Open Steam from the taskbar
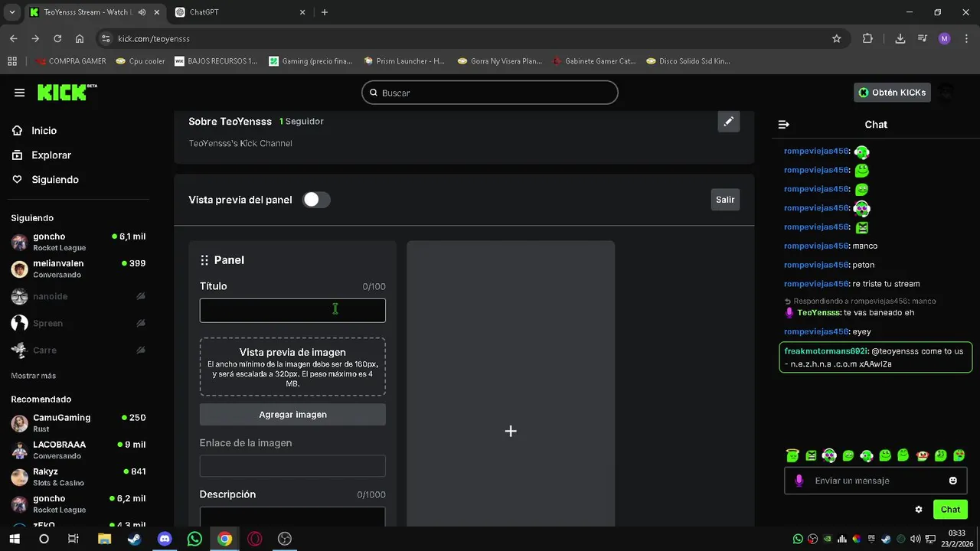Screen dimensions: 980x551 (134, 539)
